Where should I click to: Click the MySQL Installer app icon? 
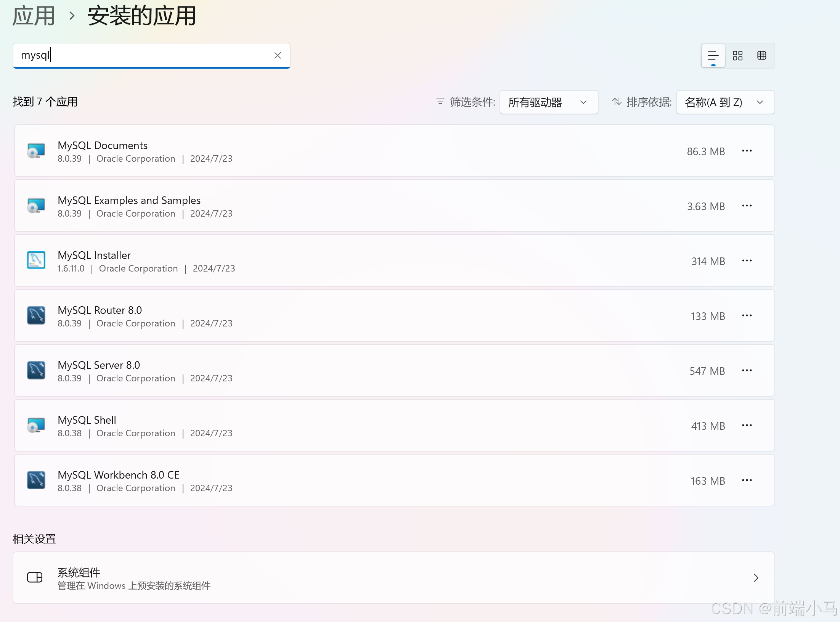click(x=36, y=260)
